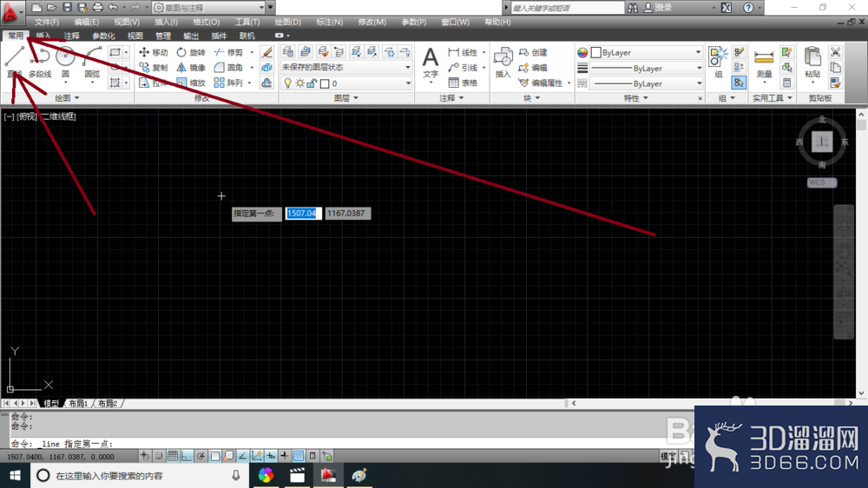This screenshot has height=488, width=868.
Task: Toggle Object Snap in the status bar
Action: (214, 456)
